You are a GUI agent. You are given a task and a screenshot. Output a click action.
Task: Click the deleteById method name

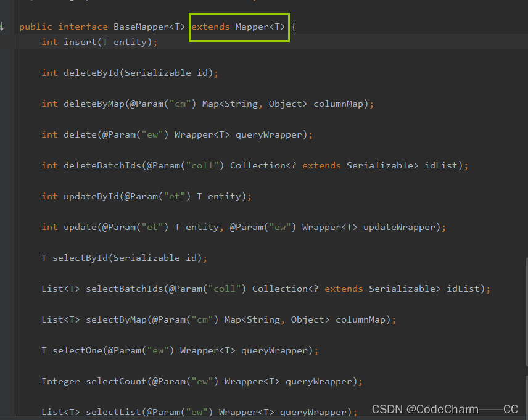91,73
